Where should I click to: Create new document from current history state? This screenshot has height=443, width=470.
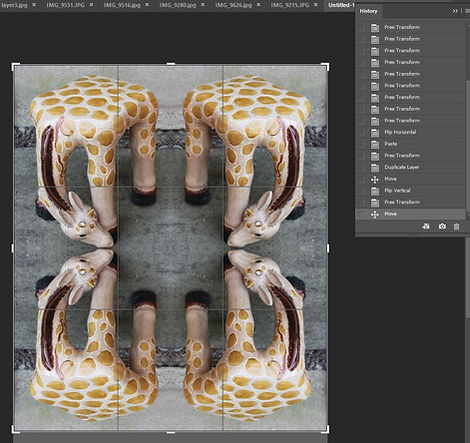pos(426,226)
